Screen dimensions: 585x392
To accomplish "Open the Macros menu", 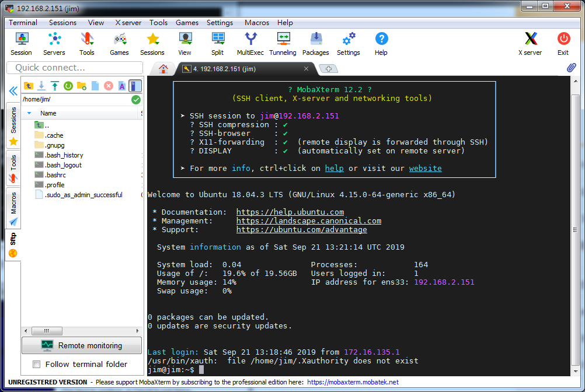I will click(x=257, y=23).
